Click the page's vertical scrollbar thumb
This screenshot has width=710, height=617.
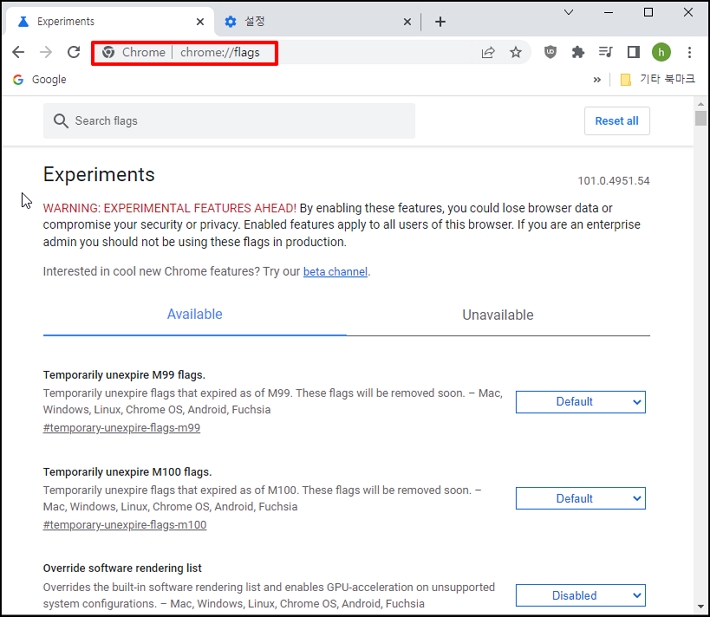point(700,118)
